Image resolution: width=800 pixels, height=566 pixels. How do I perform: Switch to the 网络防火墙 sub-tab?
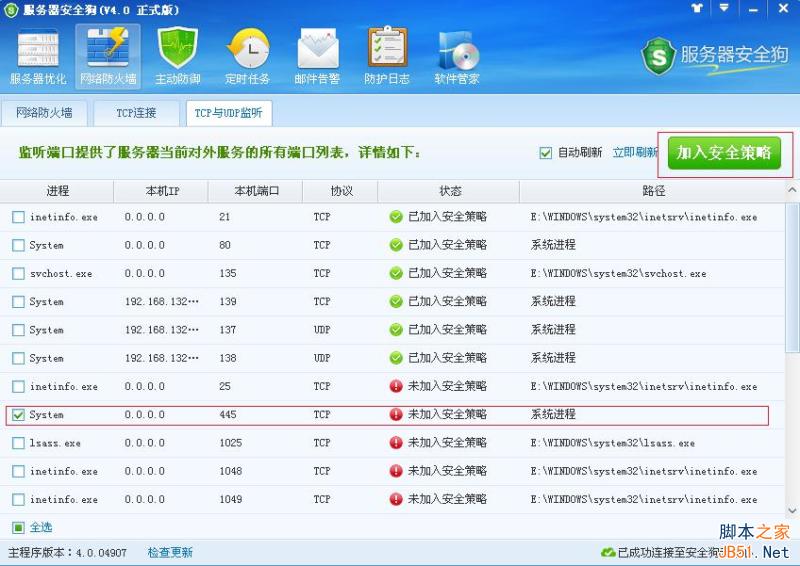44,113
